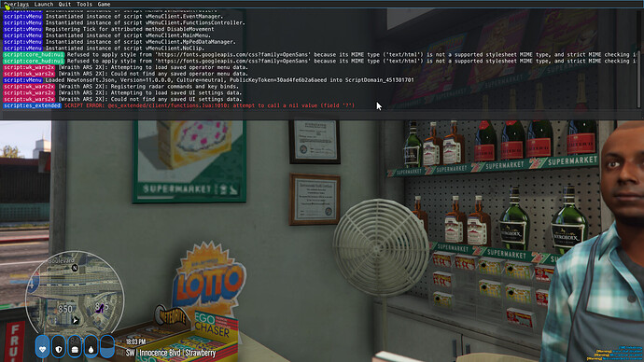
Task: Click the Newtonsoft.Json loaded log line
Action: (x=230, y=80)
